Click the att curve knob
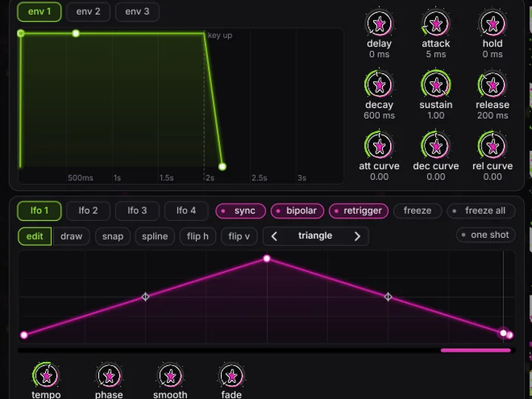Viewport: 532px width, 399px height. pos(379,146)
